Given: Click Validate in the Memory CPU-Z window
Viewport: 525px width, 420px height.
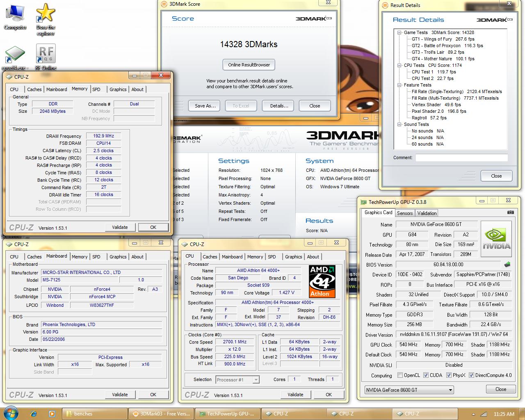Looking at the screenshot, I should pyautogui.click(x=120, y=227).
